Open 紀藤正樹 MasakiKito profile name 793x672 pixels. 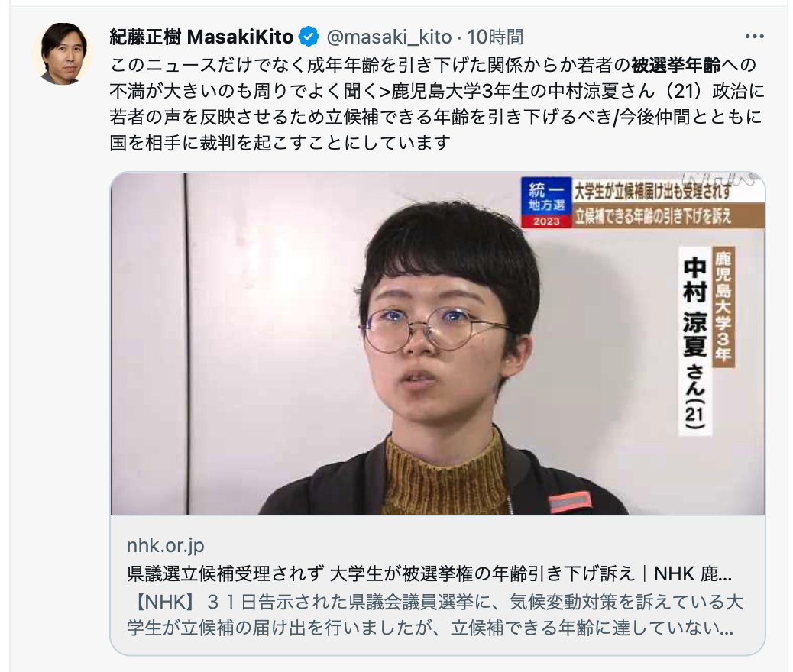click(201, 37)
